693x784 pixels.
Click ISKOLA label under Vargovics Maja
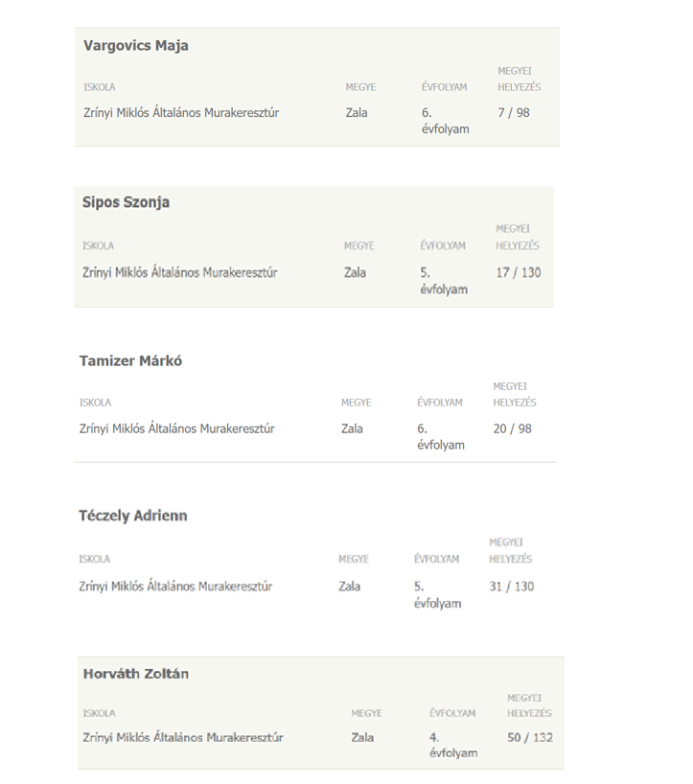(x=100, y=87)
